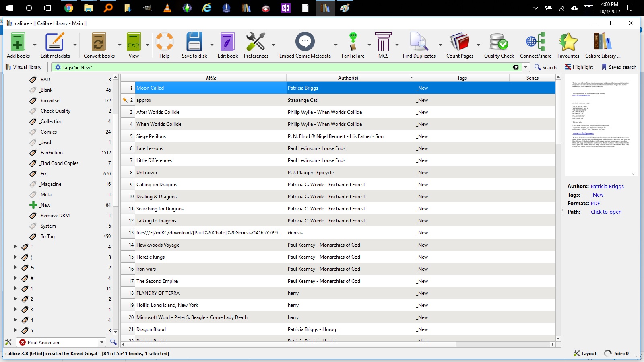
Task: Sort by the Title column header
Action: pos(211,78)
